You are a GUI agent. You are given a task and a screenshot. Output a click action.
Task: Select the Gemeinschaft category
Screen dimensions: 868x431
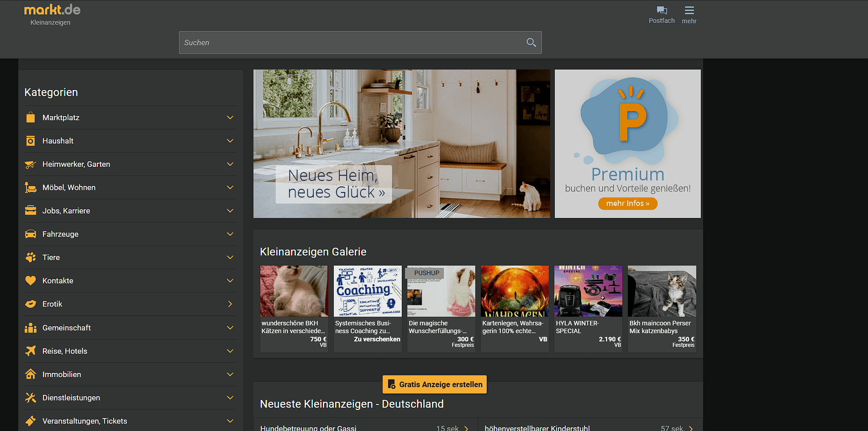[x=67, y=328]
